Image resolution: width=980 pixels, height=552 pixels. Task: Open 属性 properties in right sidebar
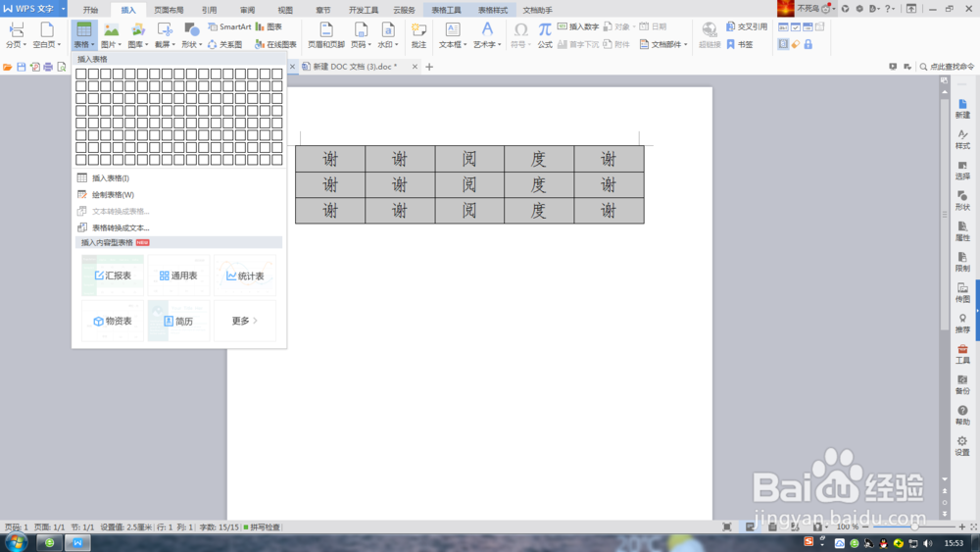point(962,231)
